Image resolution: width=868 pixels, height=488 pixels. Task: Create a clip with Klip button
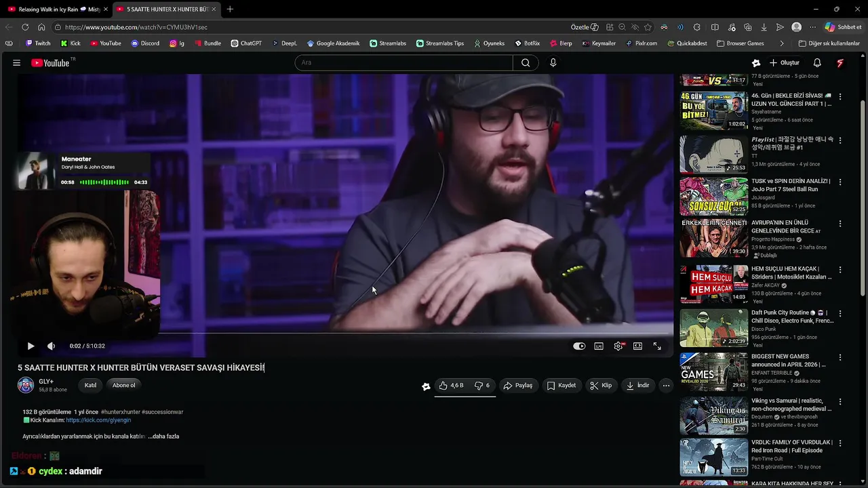coord(601,385)
